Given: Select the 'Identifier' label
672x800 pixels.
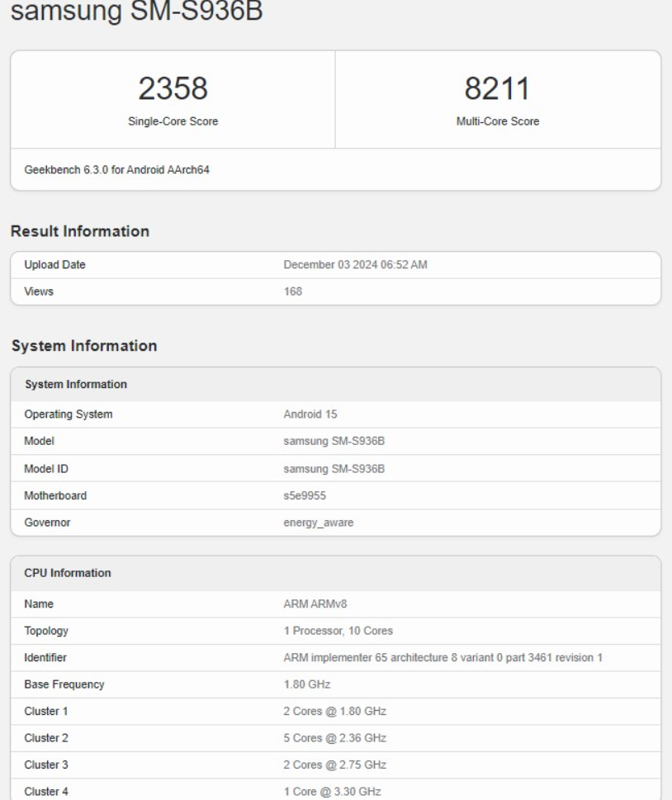Looking at the screenshot, I should click(45, 658).
